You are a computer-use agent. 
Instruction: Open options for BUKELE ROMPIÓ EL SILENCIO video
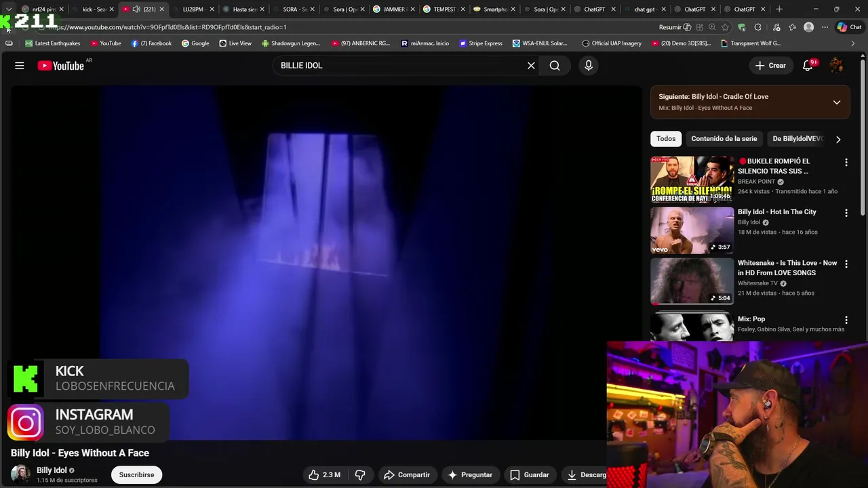coord(846,163)
